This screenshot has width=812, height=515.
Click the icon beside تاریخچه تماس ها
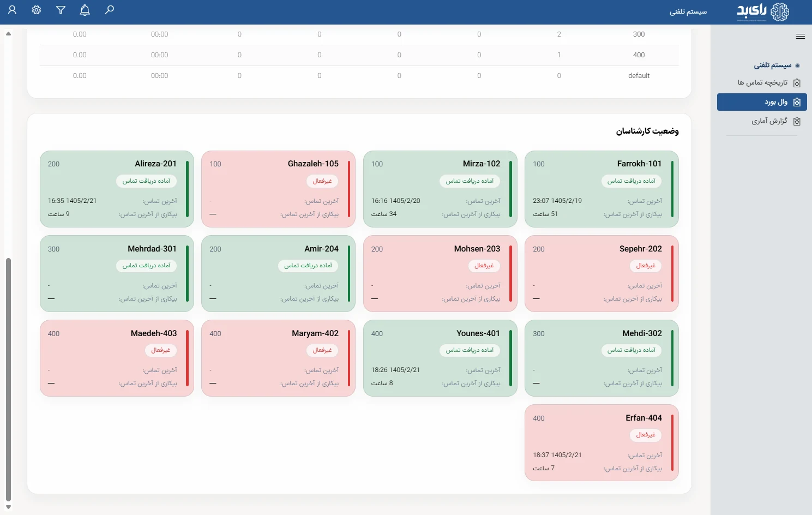tap(797, 83)
